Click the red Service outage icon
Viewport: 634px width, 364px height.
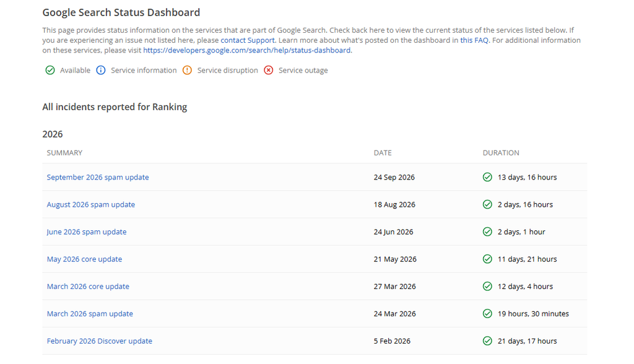[x=269, y=71]
